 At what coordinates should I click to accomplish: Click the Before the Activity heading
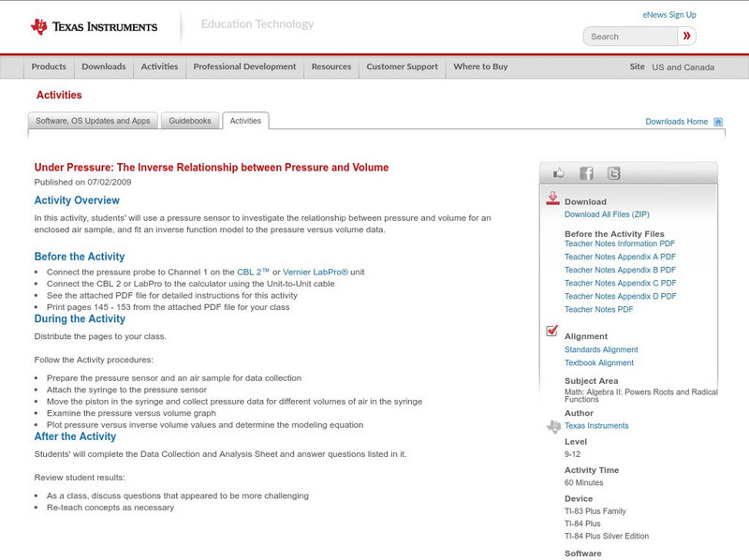(x=80, y=257)
